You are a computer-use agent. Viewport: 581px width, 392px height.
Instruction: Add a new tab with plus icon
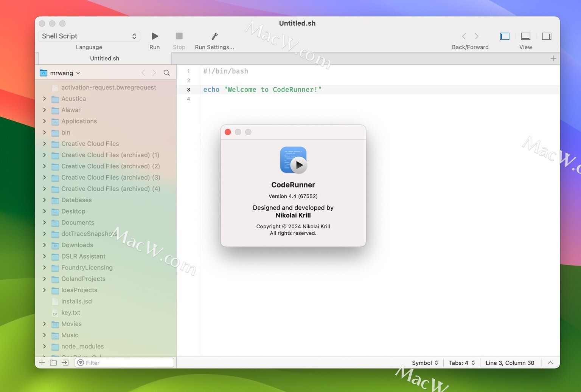(553, 58)
